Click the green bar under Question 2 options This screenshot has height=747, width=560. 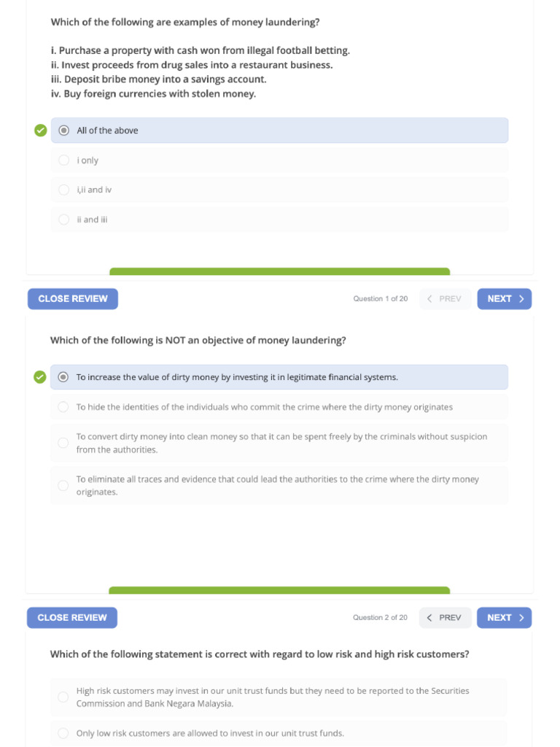279,590
